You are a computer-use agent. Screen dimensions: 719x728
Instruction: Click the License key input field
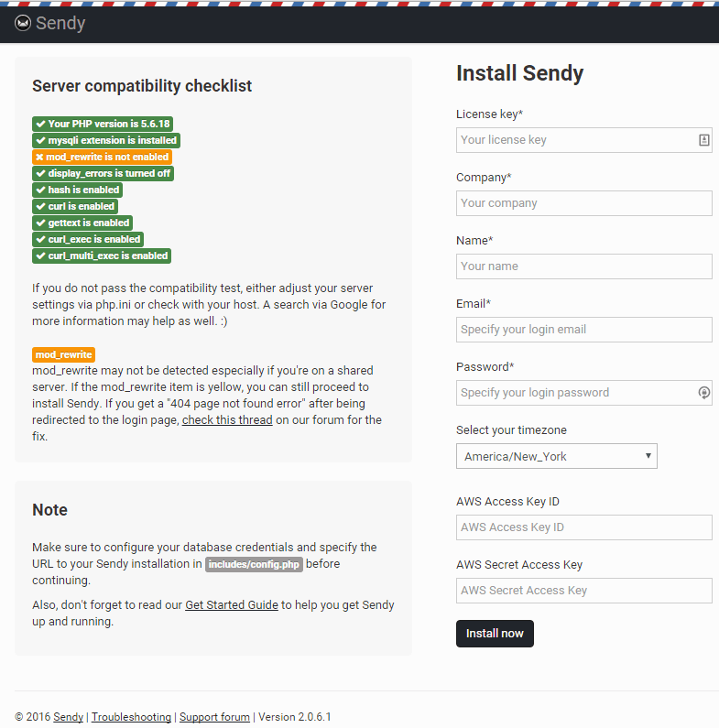coord(583,140)
